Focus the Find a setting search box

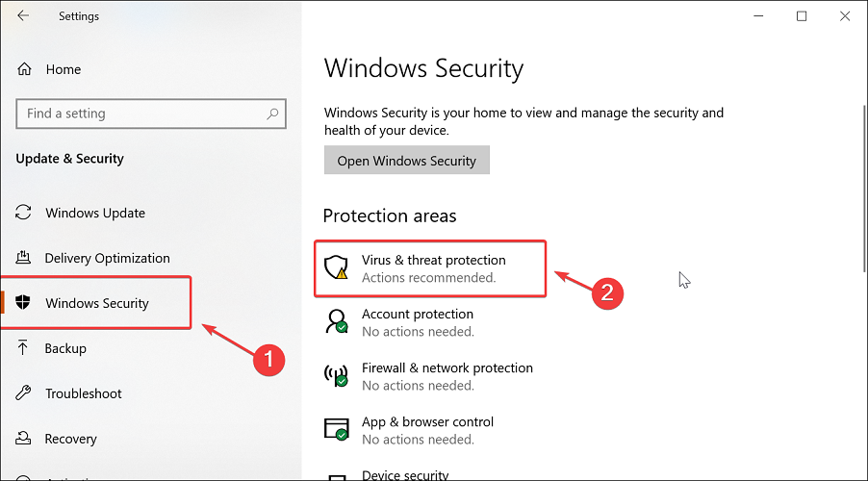tap(151, 114)
